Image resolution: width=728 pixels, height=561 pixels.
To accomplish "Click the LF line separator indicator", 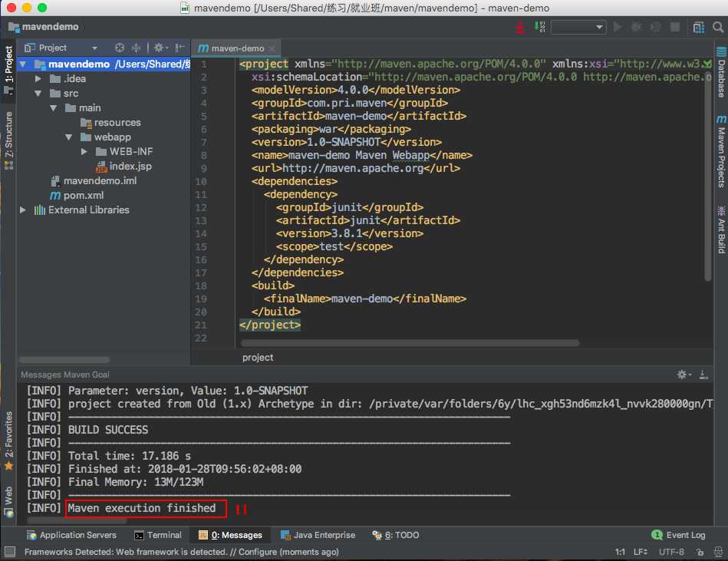I will coord(641,553).
